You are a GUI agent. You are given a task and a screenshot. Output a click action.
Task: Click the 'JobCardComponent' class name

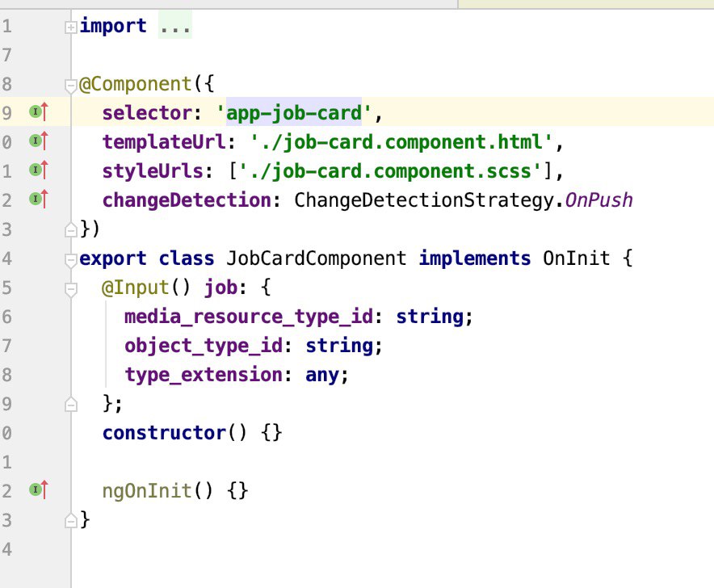[x=317, y=258]
